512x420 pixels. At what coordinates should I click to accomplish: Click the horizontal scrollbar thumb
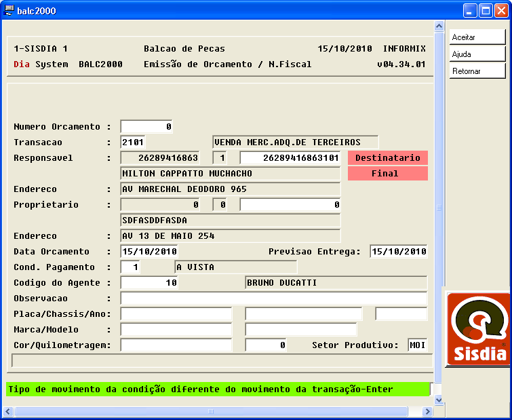coord(211,411)
